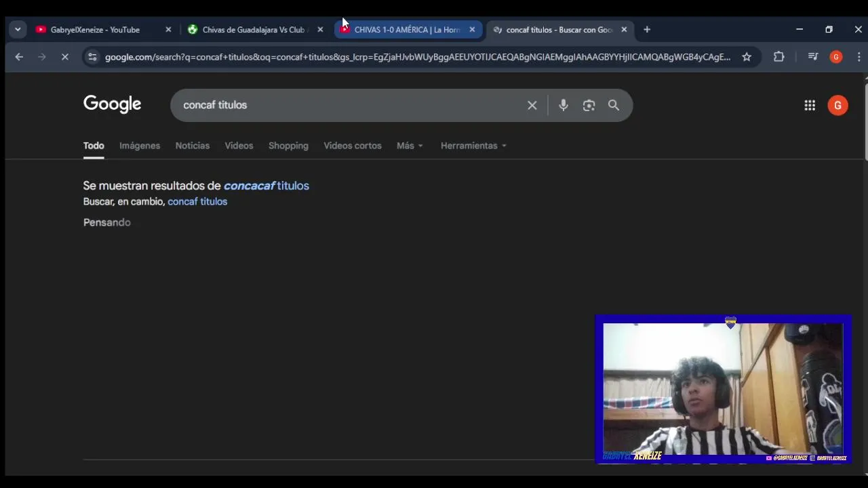Search instead for concaf titulos link
The height and width of the screenshot is (488, 868).
pos(197,201)
